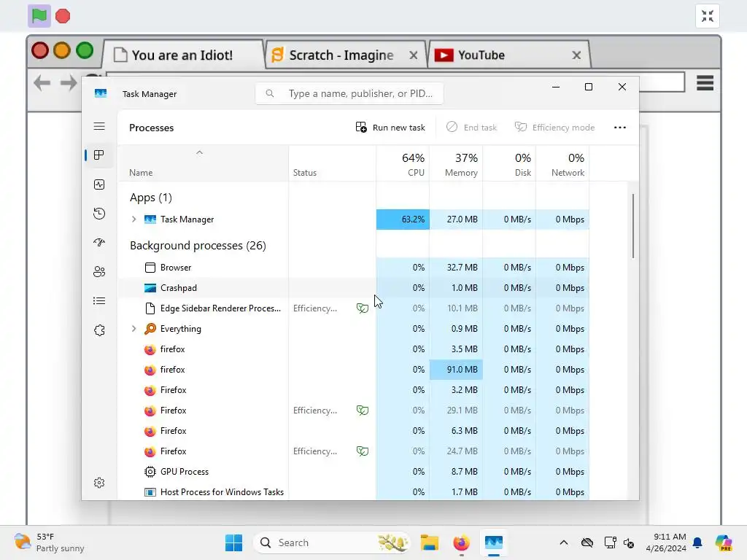Viewport: 747px width, 560px height.
Task: Click the three-dot more options button
Action: coord(620,128)
